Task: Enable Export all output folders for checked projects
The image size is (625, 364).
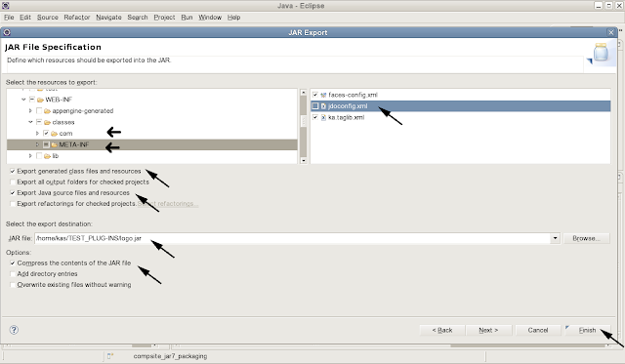Action: point(13,182)
